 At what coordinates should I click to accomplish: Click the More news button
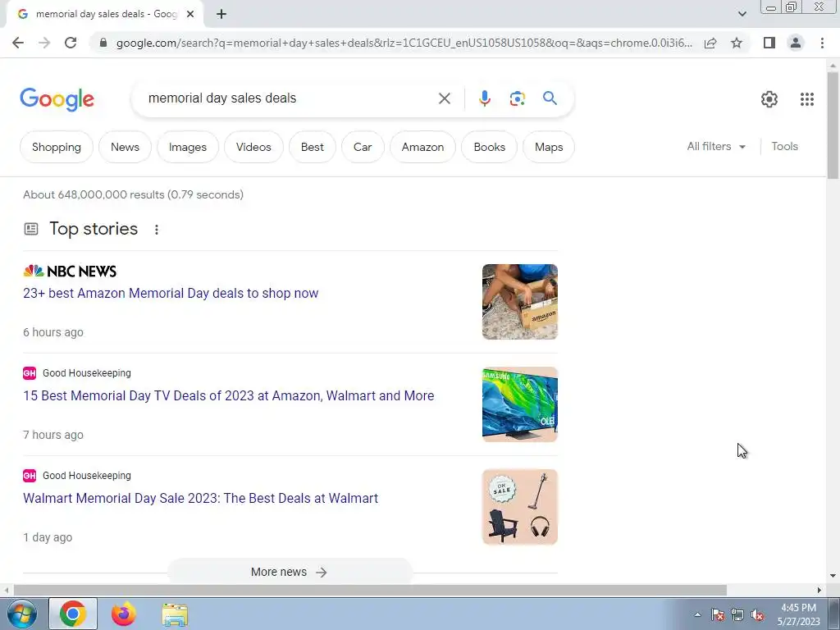pyautogui.click(x=290, y=572)
